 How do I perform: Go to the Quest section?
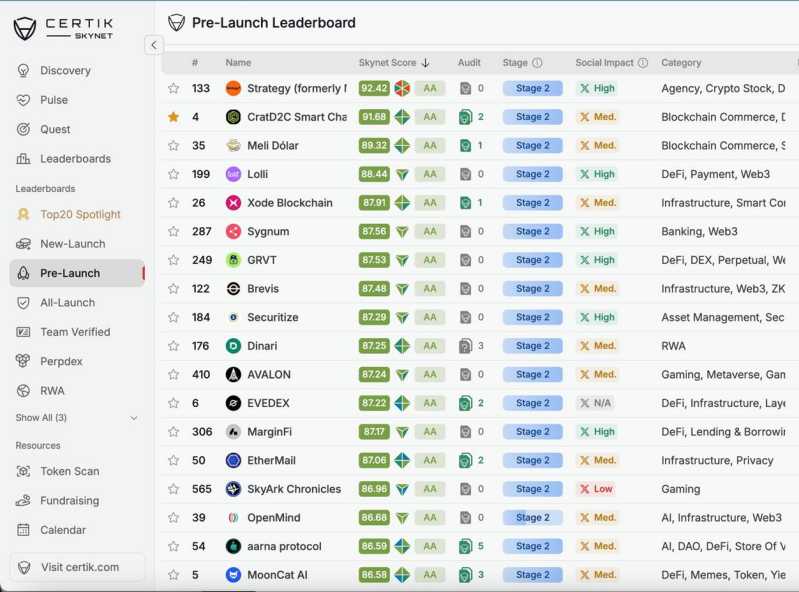pos(55,129)
